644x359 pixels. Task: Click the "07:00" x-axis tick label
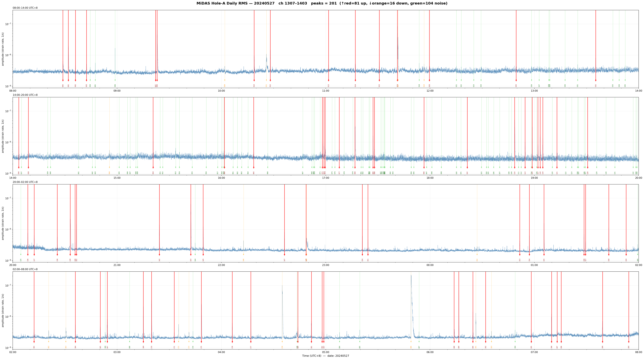[534, 352]
